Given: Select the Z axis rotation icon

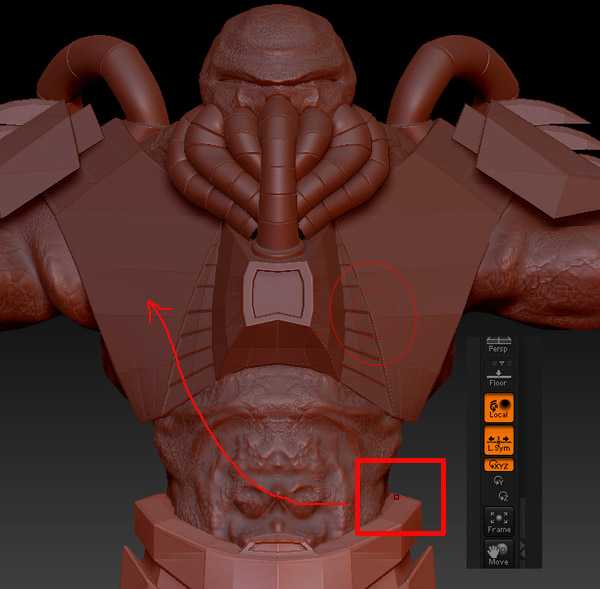Looking at the screenshot, I should click(x=503, y=496).
